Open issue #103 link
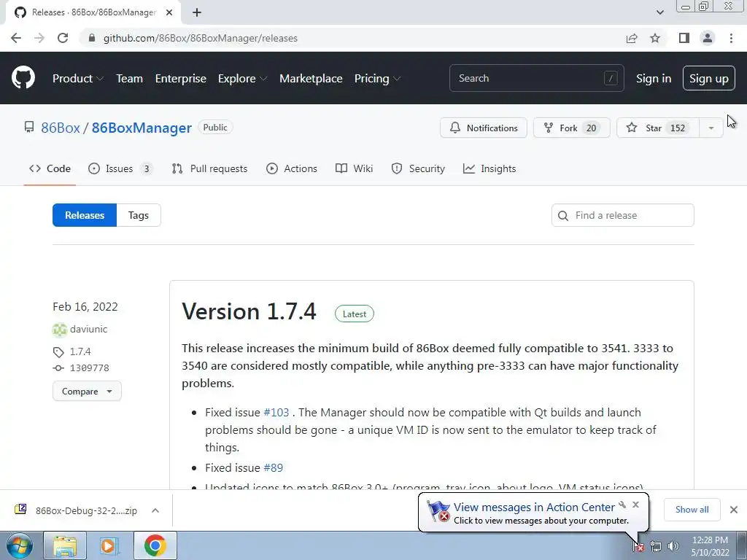The image size is (747, 560). [x=276, y=413]
